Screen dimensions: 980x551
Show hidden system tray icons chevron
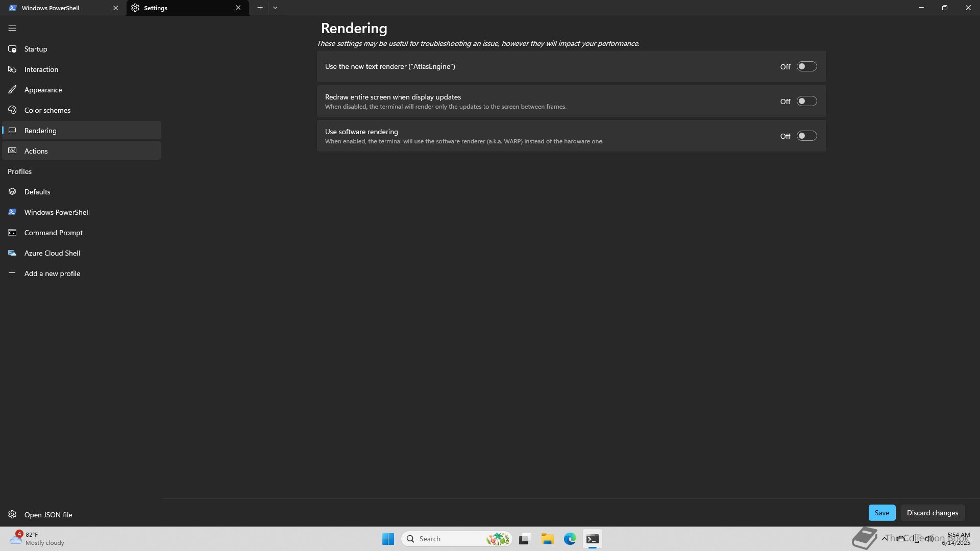pyautogui.click(x=884, y=539)
